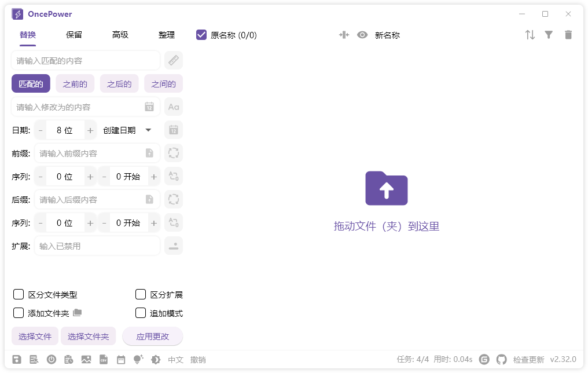Screen dimensions: 588x373
Task: Switch to the 高级 tab
Action: (x=120, y=35)
